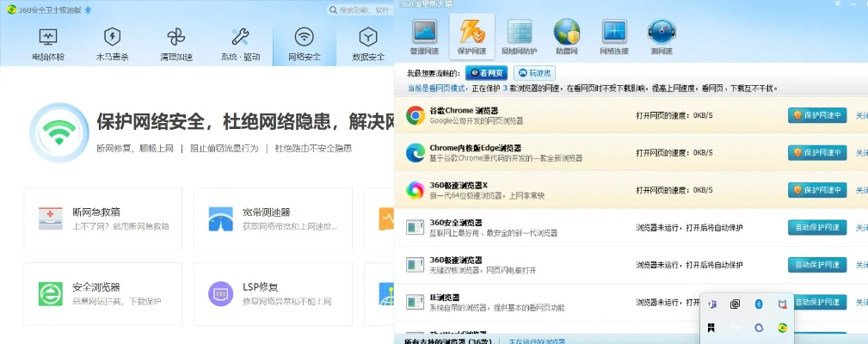Select 保护网速 in the firewall toolbar

pos(471,37)
